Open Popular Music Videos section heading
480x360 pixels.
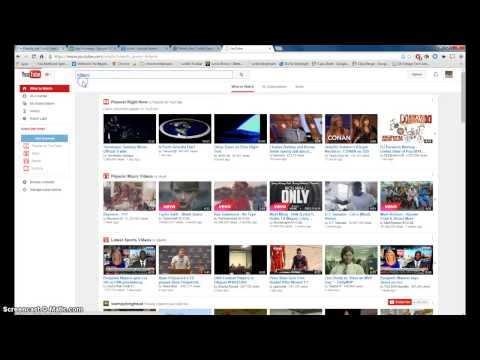pyautogui.click(x=131, y=176)
